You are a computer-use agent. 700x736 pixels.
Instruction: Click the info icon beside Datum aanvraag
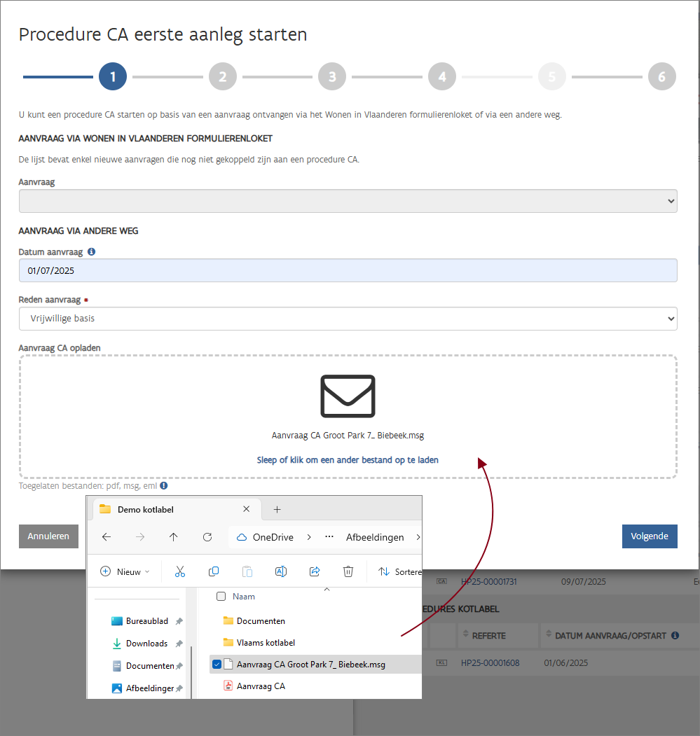pos(91,251)
